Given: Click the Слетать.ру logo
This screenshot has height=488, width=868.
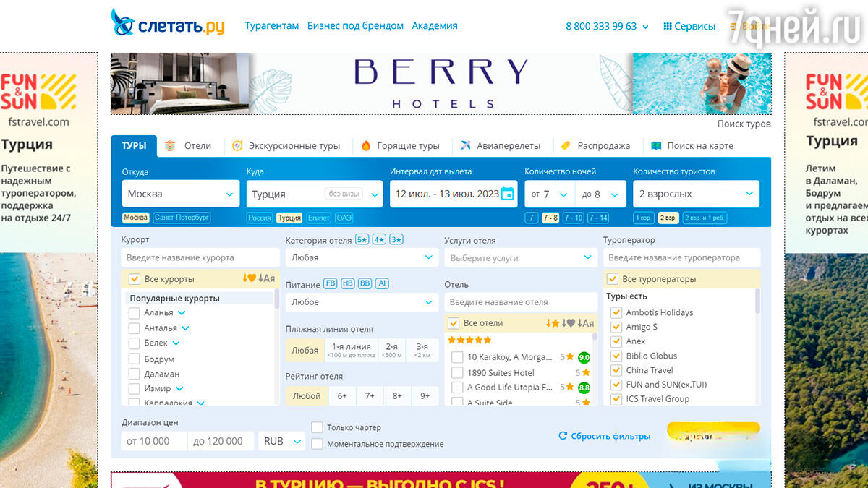Looking at the screenshot, I should coord(167,24).
